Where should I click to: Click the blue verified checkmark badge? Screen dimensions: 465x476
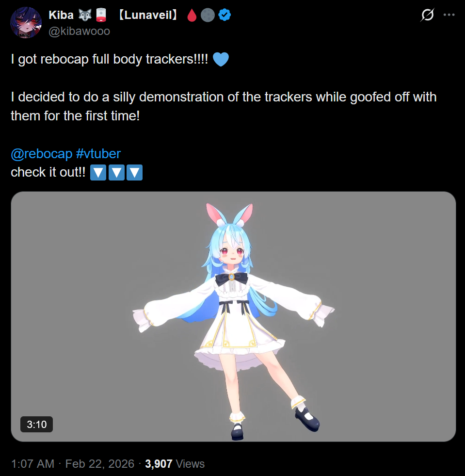(x=224, y=15)
